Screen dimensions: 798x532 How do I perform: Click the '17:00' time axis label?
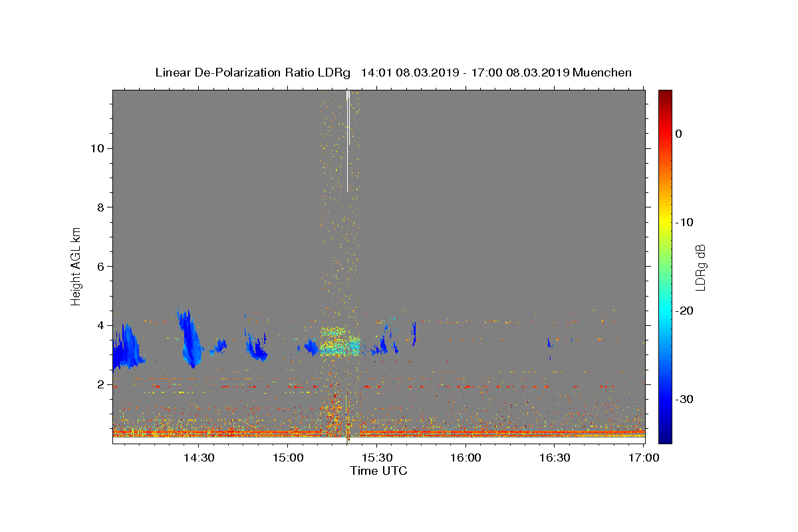pos(644,458)
